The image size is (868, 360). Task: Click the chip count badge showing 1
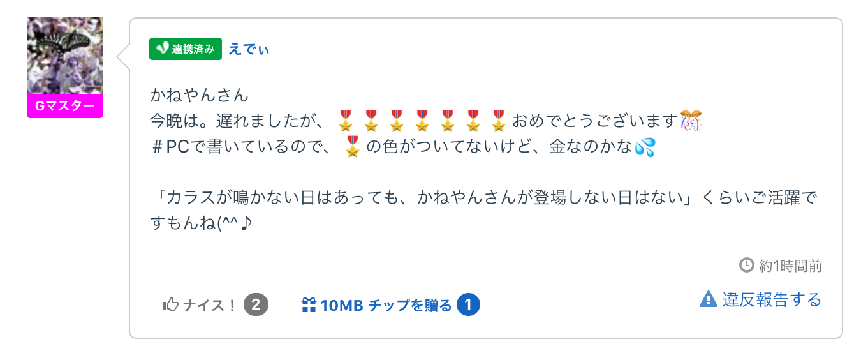[468, 305]
